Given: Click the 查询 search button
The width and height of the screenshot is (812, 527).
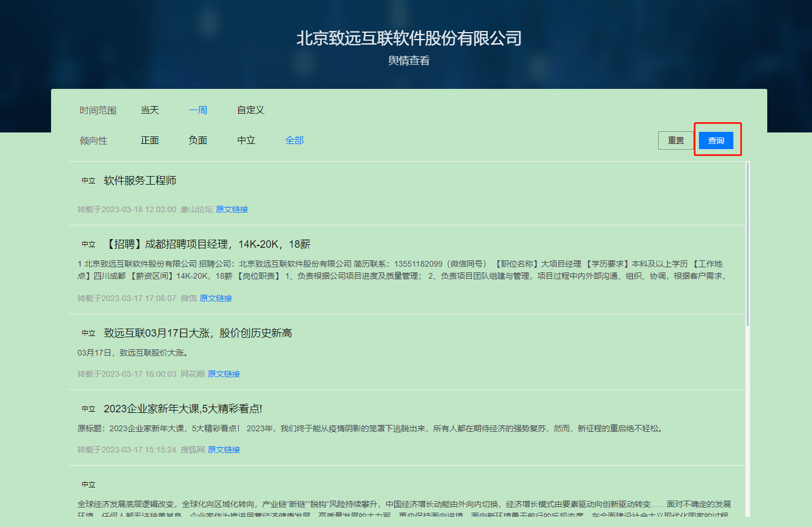Looking at the screenshot, I should [716, 140].
